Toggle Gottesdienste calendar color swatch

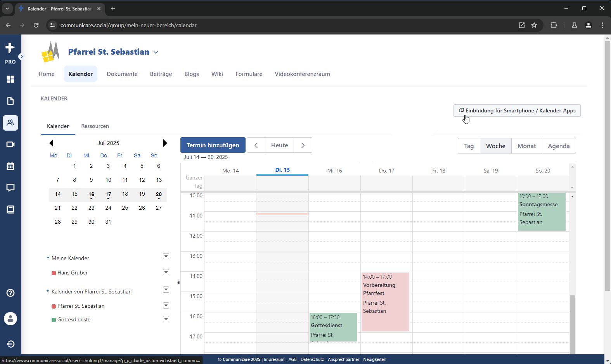coord(54,320)
